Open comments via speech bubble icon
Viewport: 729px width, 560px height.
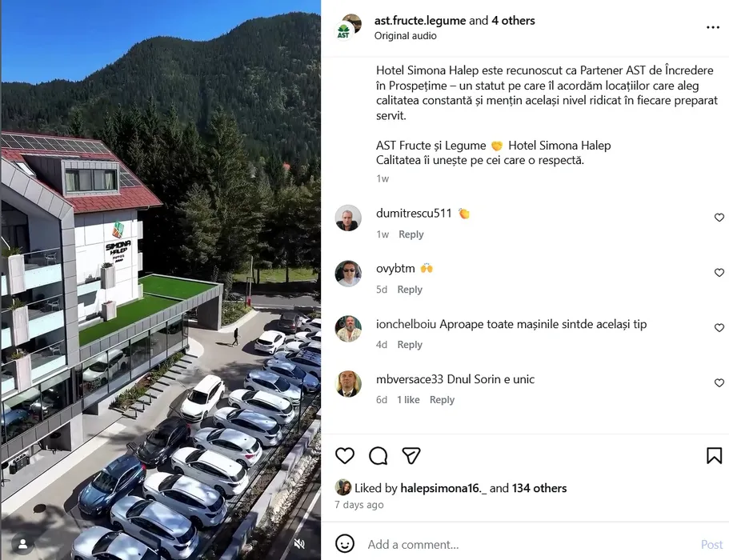(378, 455)
